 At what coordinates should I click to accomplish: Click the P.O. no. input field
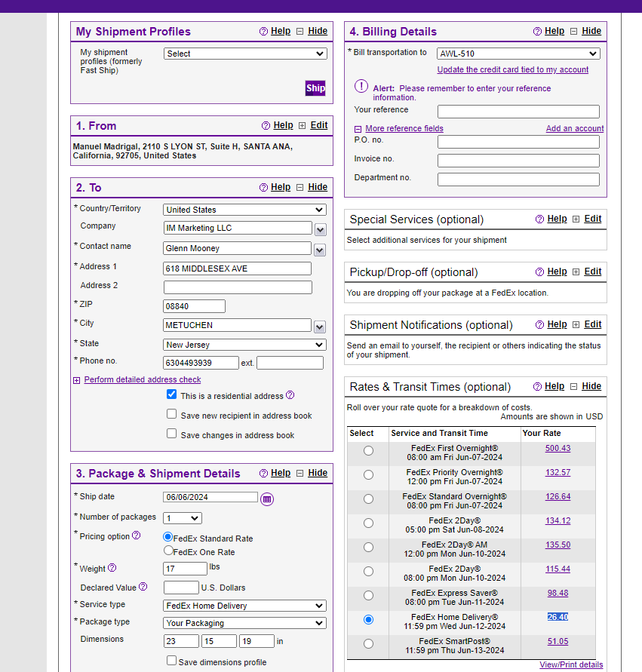coord(518,142)
